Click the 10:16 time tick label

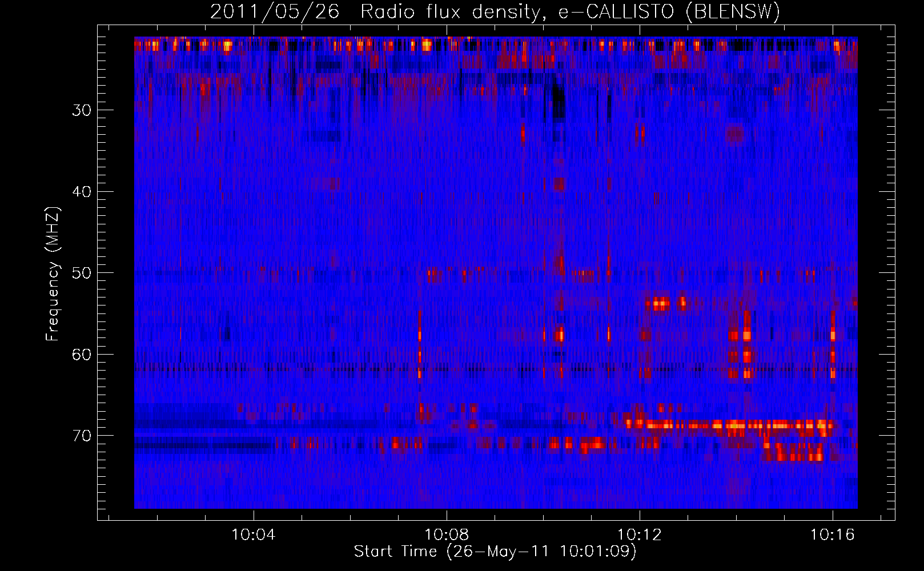(x=833, y=534)
